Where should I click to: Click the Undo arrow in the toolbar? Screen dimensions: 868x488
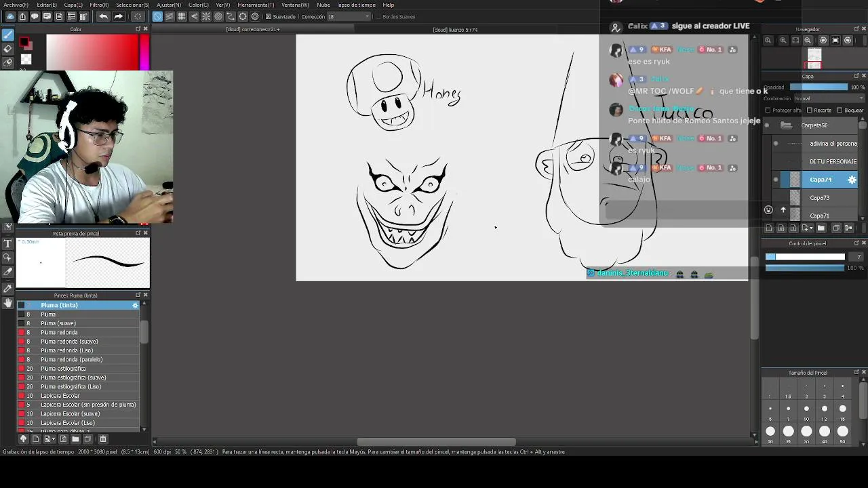pos(103,16)
